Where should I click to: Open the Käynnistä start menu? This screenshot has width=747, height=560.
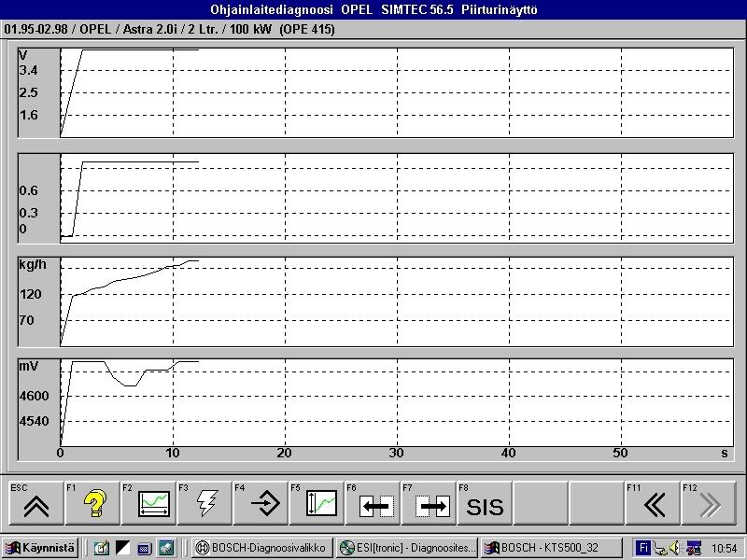point(41,548)
